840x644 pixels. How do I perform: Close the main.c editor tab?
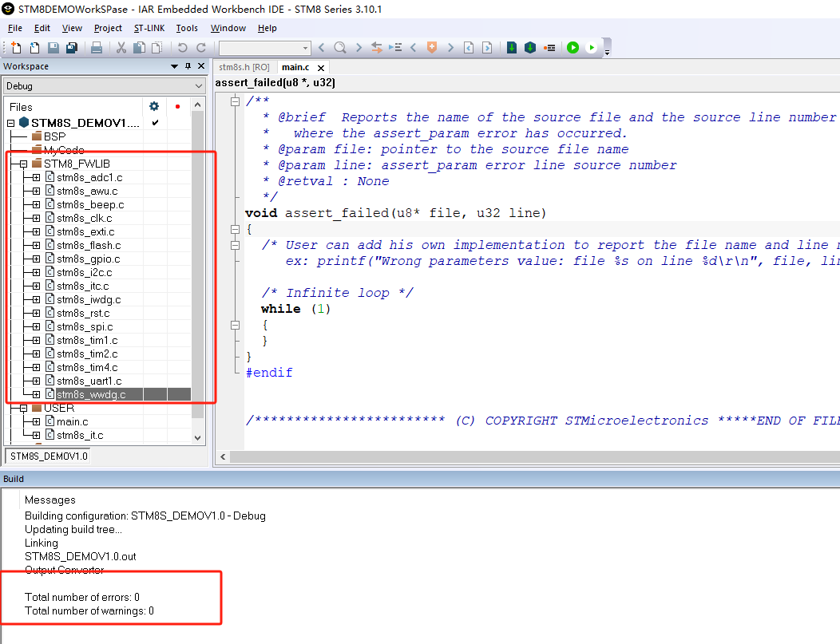(321, 68)
